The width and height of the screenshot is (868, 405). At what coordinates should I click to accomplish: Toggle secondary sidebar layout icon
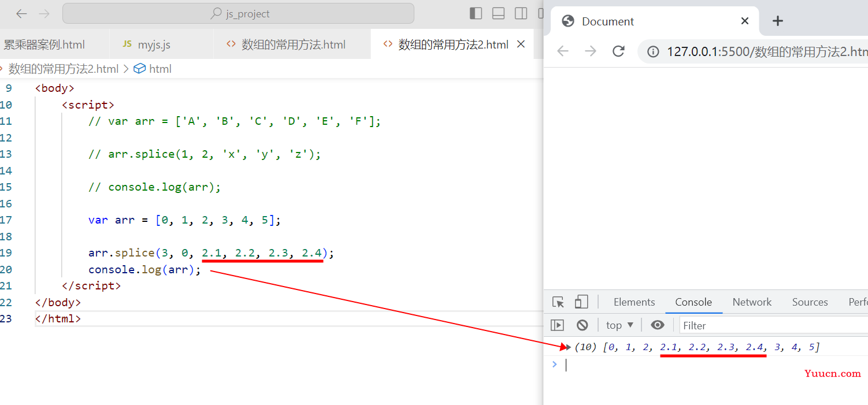point(521,13)
